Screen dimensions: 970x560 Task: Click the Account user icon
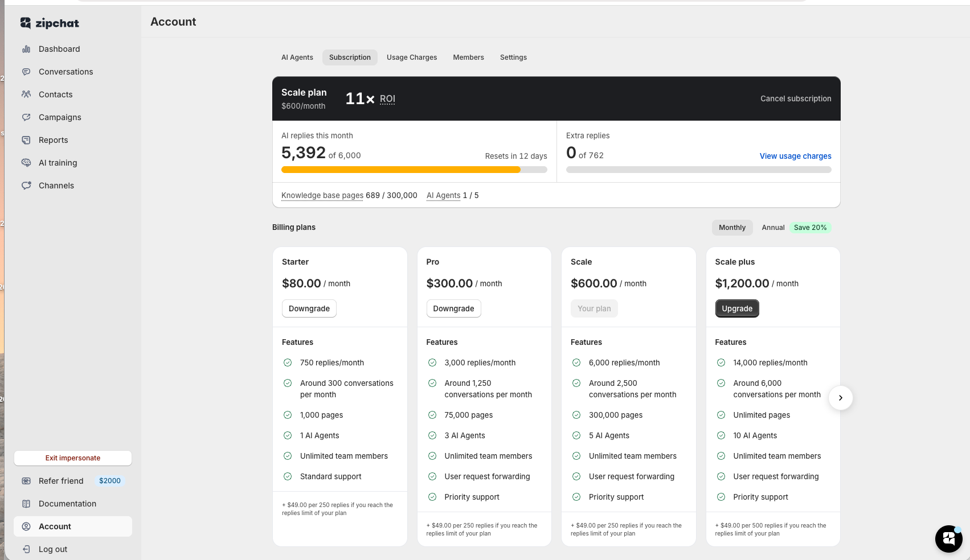pos(26,526)
